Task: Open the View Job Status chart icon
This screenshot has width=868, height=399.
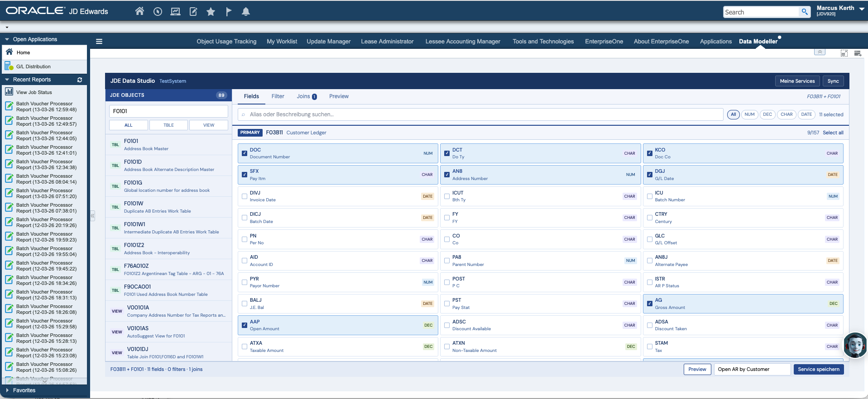Action: coord(9,92)
